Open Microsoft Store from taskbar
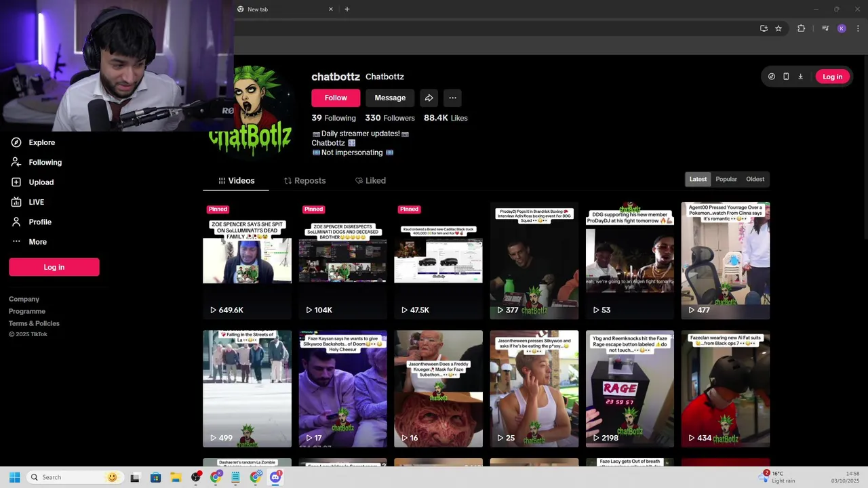The width and height of the screenshot is (868, 488). coord(155,477)
